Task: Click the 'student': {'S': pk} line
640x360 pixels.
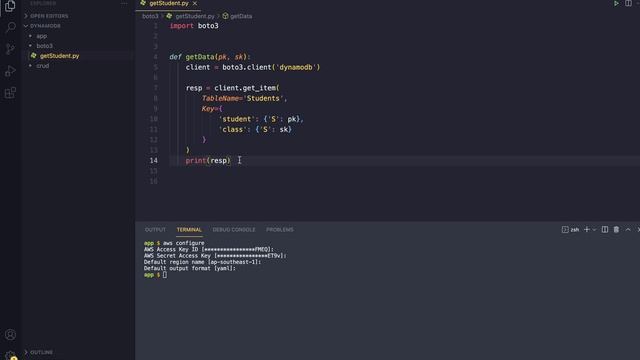Action: (261, 119)
